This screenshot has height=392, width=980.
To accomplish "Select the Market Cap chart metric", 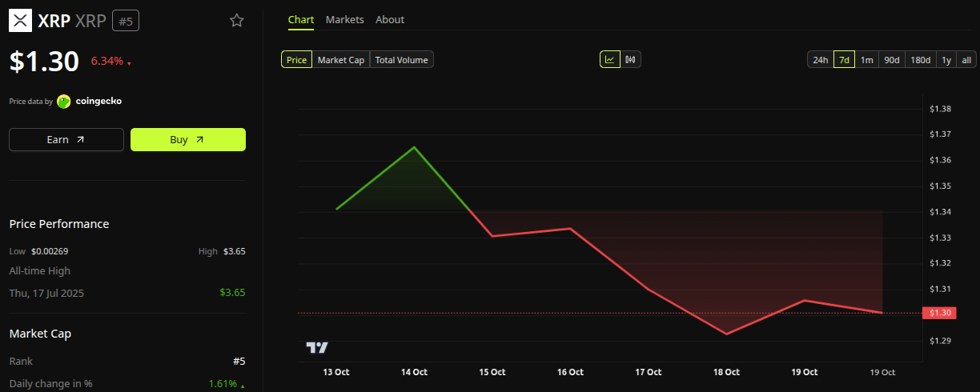I will 341,59.
